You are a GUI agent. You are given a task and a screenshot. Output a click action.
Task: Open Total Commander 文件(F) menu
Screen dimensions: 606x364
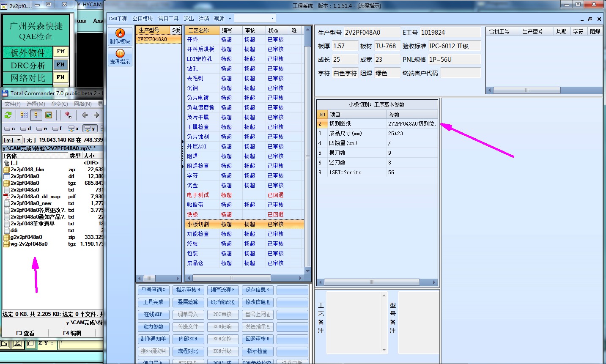click(13, 104)
